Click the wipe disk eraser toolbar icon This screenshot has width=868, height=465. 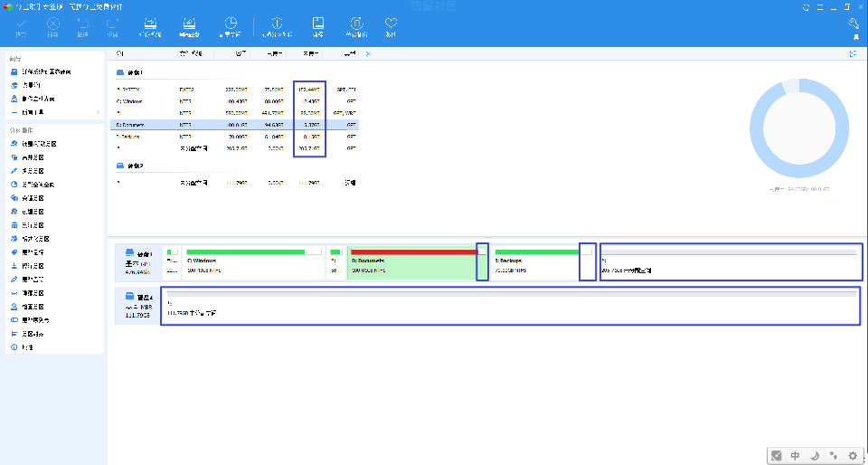pos(189,24)
